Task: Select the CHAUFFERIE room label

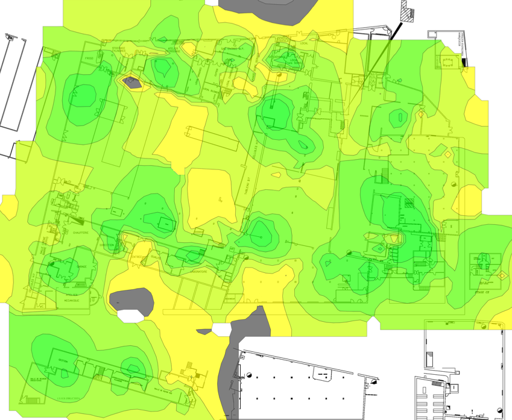Action: tap(81, 232)
